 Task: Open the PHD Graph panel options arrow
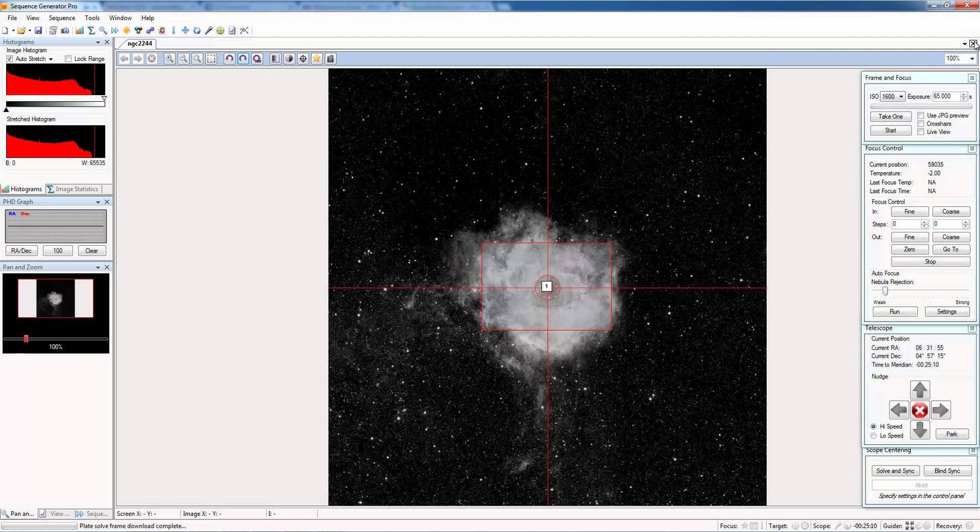click(98, 202)
